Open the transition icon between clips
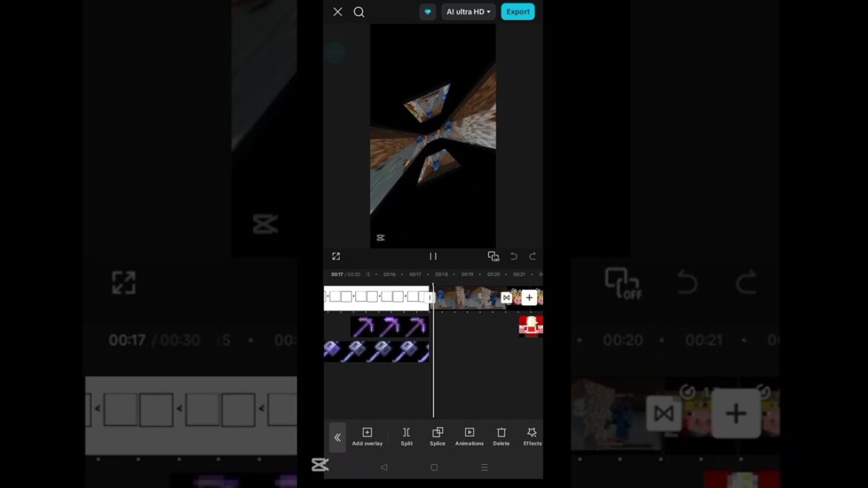This screenshot has height=488, width=868. [506, 297]
